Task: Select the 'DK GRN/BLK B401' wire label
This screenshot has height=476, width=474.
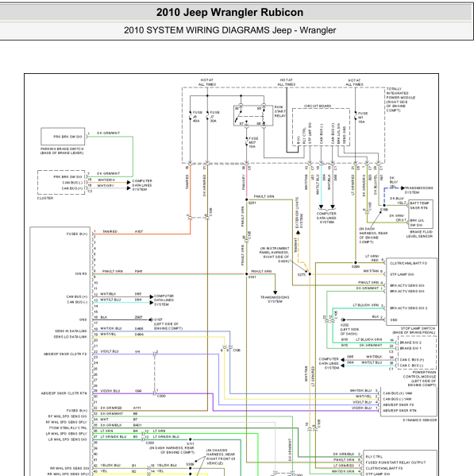Action: click(x=121, y=425)
